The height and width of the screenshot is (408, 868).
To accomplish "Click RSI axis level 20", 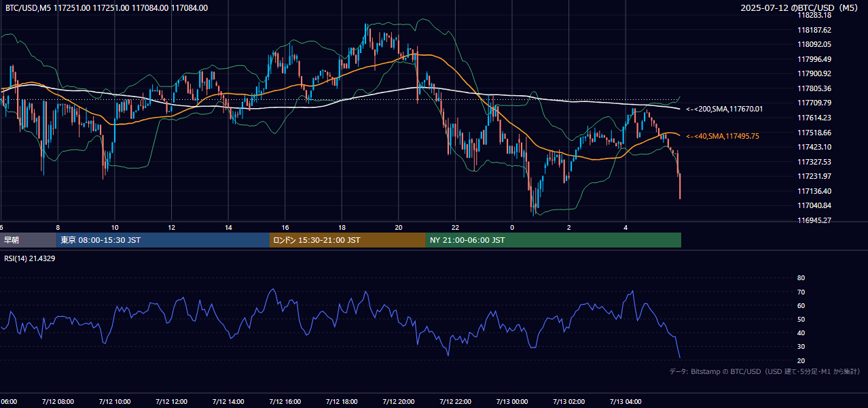I will (801, 360).
